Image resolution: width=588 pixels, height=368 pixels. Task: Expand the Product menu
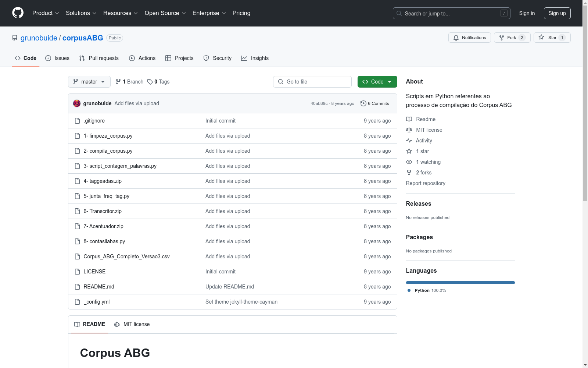[x=46, y=13]
